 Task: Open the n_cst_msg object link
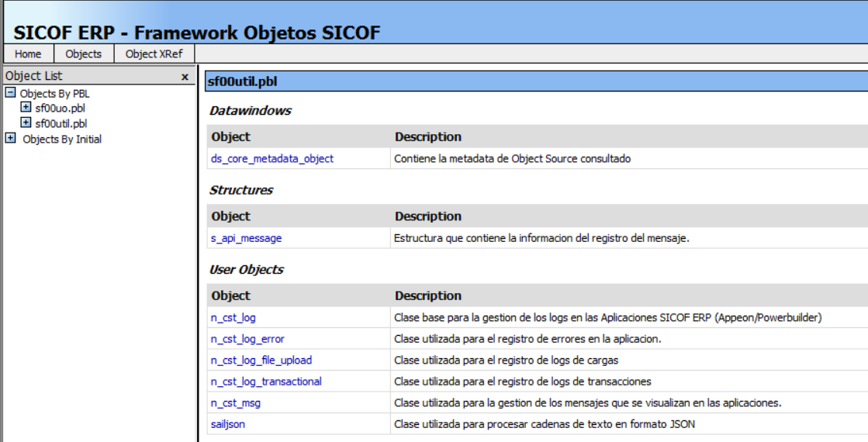pyautogui.click(x=235, y=402)
